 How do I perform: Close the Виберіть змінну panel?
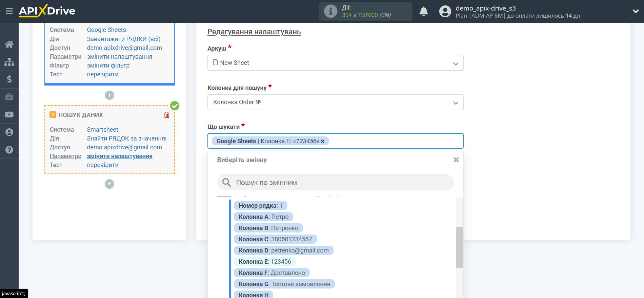click(x=456, y=160)
